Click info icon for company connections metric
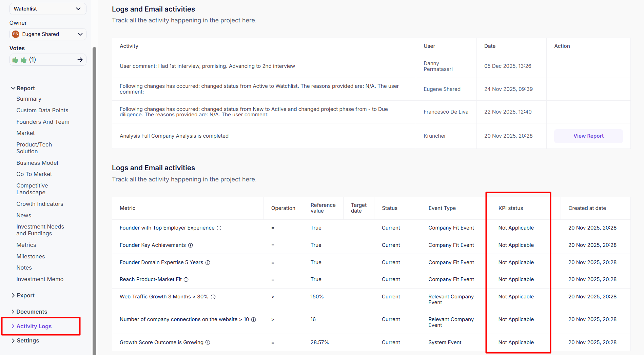The width and height of the screenshot is (644, 355). coord(254,320)
